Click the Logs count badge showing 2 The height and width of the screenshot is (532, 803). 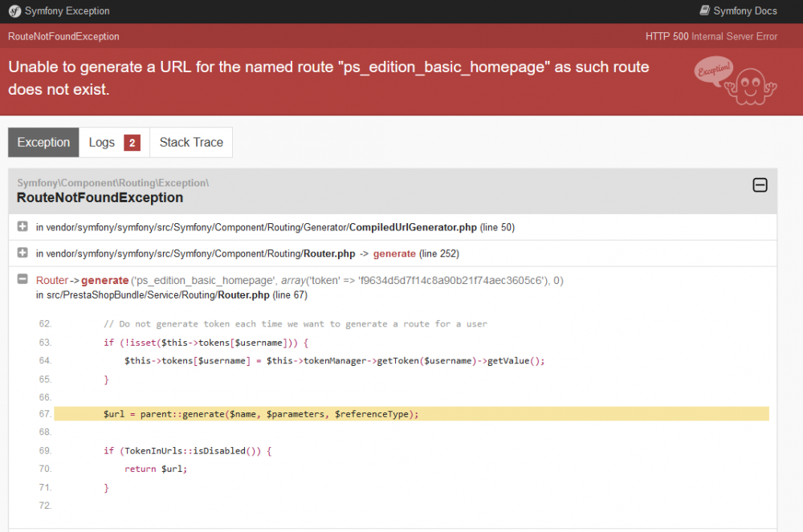132,143
